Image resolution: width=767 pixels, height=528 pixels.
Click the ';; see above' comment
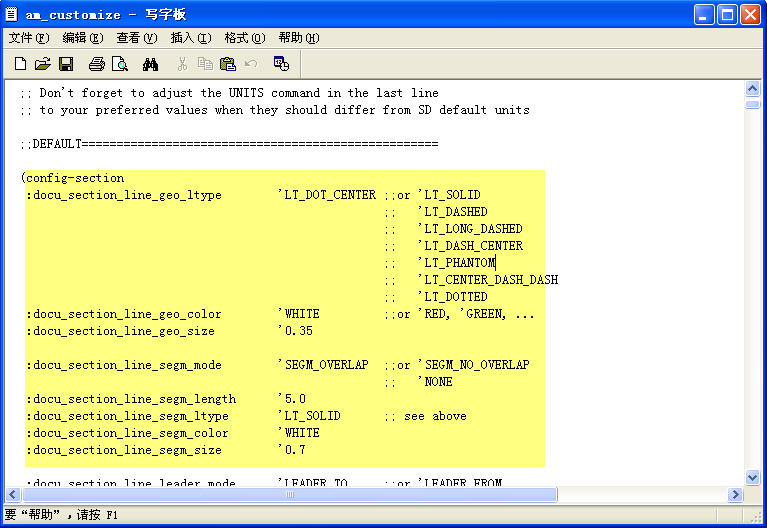point(426,416)
